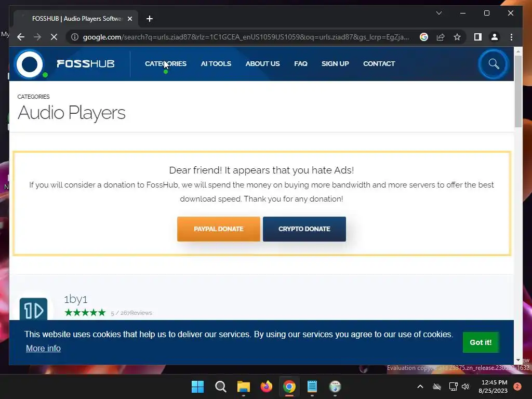Click the PAYPAL DONATE button
The width and height of the screenshot is (532, 399).
(219, 229)
